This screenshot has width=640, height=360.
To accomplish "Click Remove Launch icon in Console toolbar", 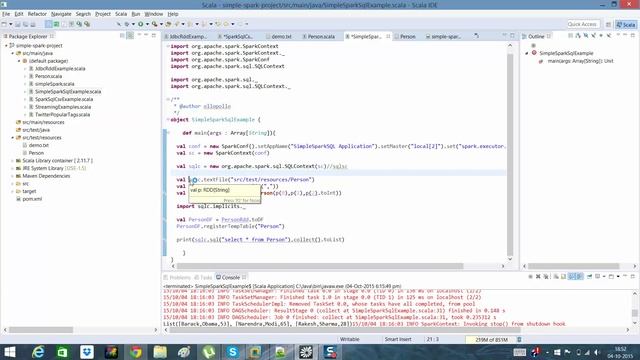I will click(x=538, y=277).
